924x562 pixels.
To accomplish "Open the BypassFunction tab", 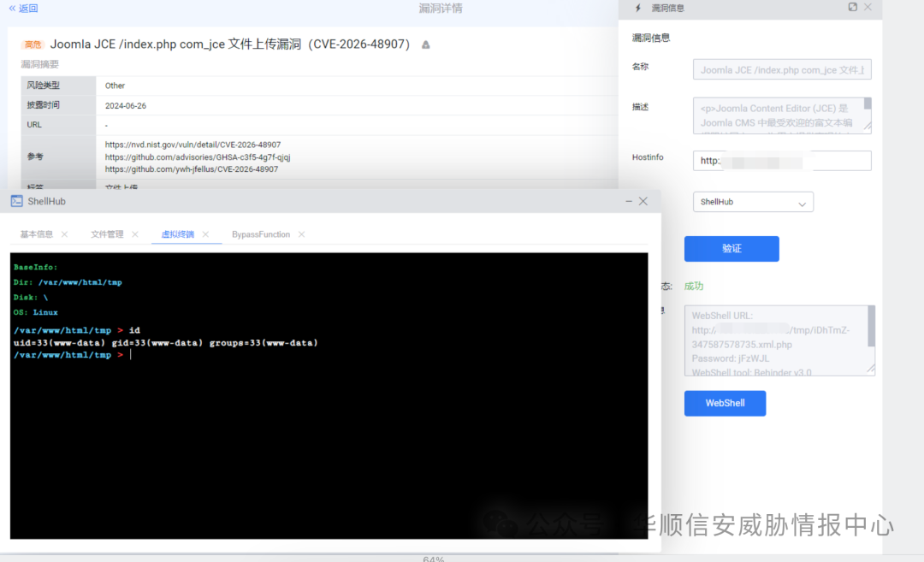I will 261,234.
